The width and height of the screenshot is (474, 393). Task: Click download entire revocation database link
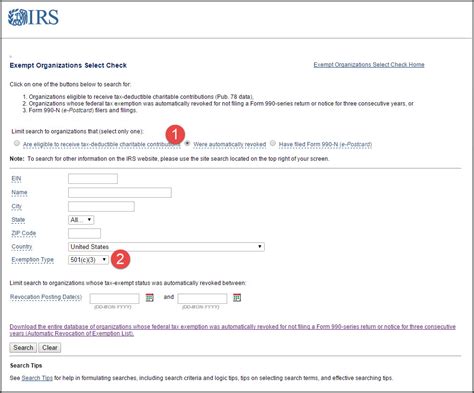233,330
